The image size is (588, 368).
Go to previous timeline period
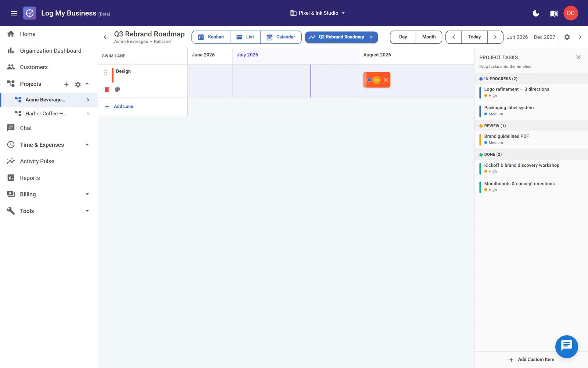[x=453, y=37]
